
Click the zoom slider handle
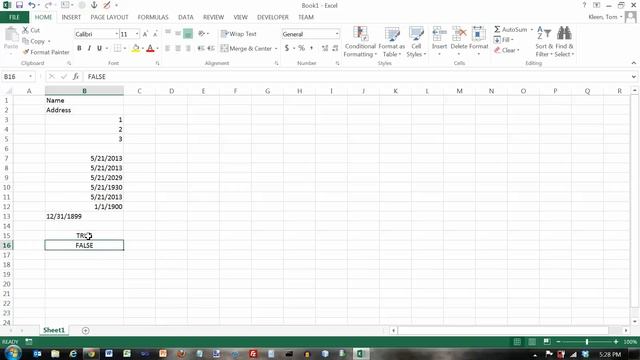(x=587, y=342)
